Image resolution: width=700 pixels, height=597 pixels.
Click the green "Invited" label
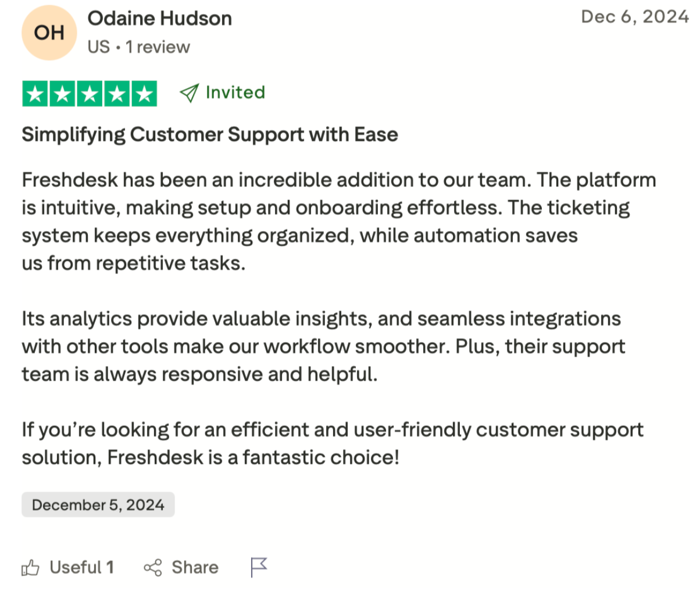coord(235,93)
